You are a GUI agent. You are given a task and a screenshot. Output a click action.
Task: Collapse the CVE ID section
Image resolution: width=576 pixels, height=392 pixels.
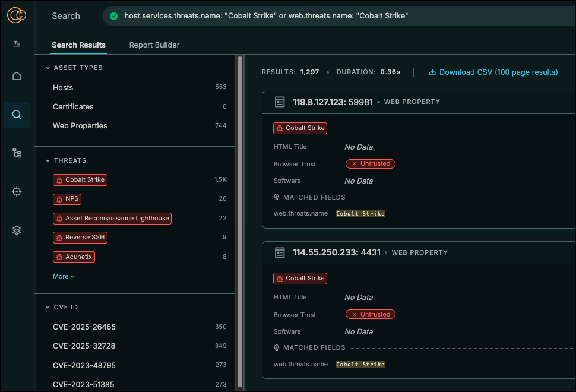[48, 308]
